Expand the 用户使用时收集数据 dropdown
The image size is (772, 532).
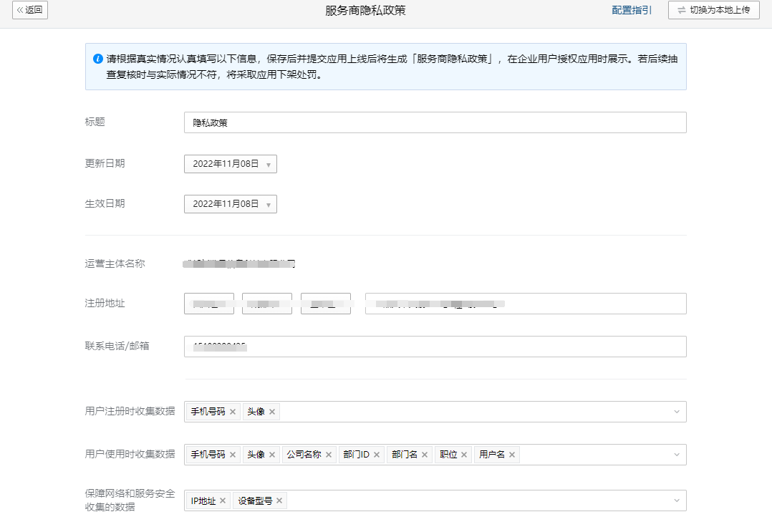tap(676, 455)
